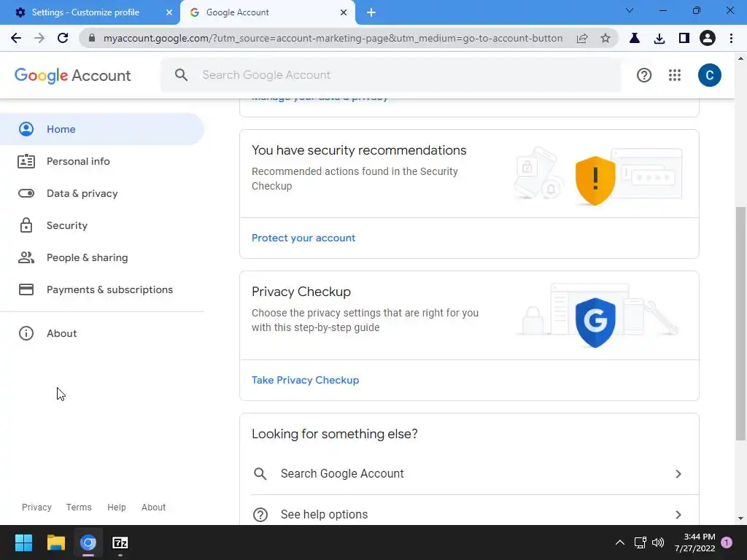Close the Google Account tab
This screenshot has height=560, width=747.
(x=344, y=12)
